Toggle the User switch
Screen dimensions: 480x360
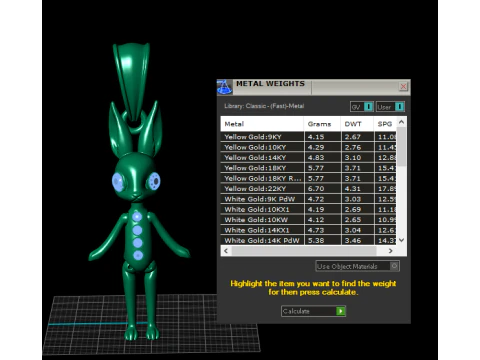[390, 107]
